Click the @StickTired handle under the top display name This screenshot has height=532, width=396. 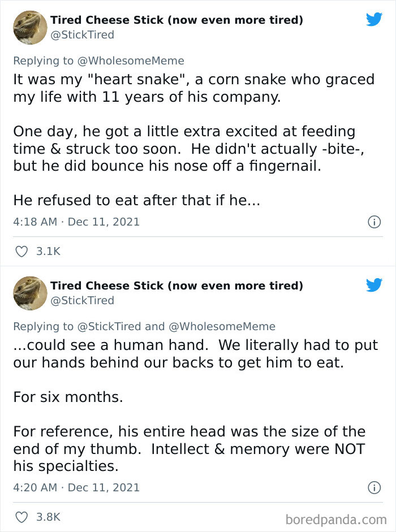83,34
